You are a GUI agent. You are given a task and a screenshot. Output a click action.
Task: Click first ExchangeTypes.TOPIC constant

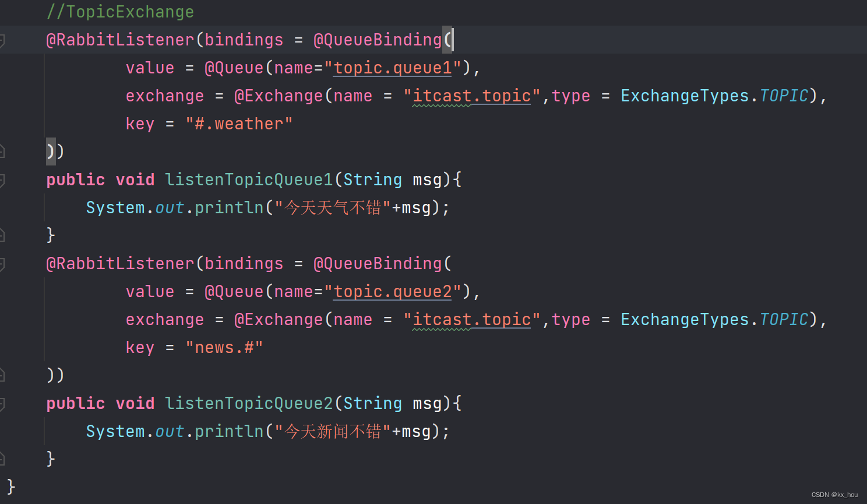coord(715,96)
